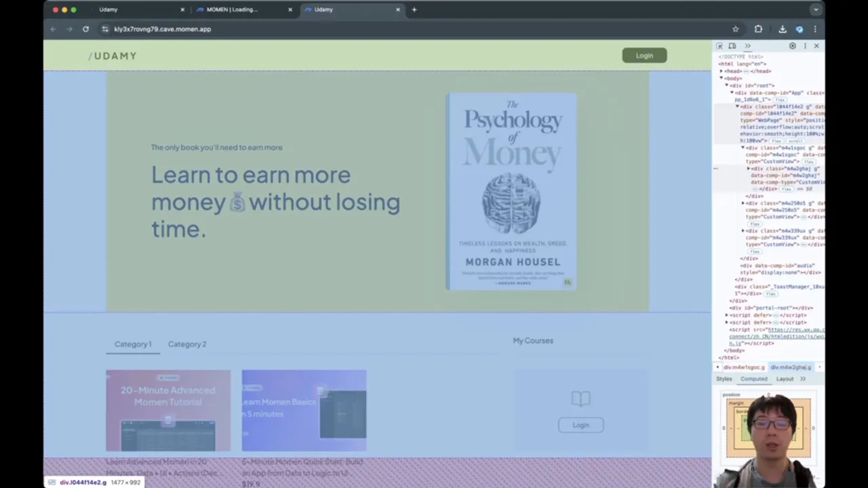
Task: Collapse the div id root node
Action: [726, 85]
